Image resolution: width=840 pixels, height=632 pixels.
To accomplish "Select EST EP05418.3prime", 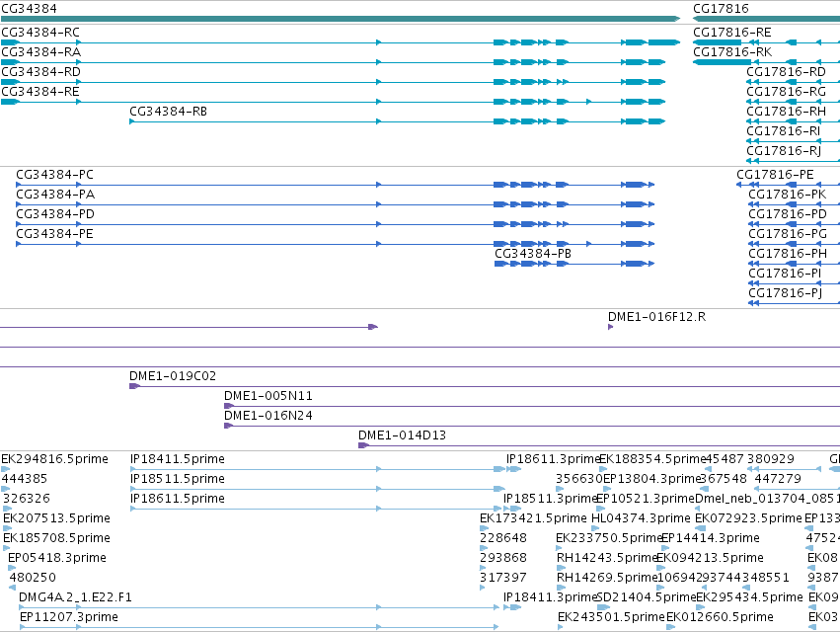I will (57, 558).
